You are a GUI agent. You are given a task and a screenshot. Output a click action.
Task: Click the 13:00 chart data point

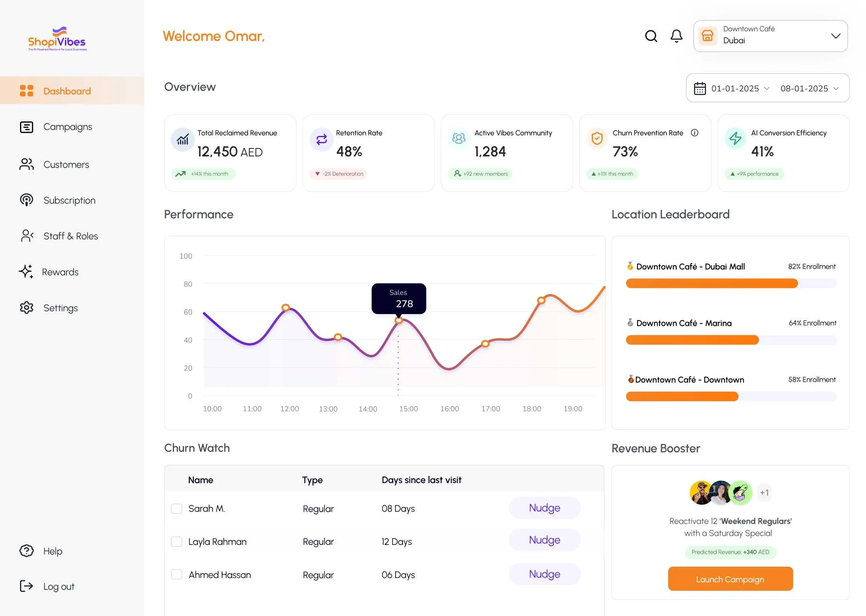point(338,337)
